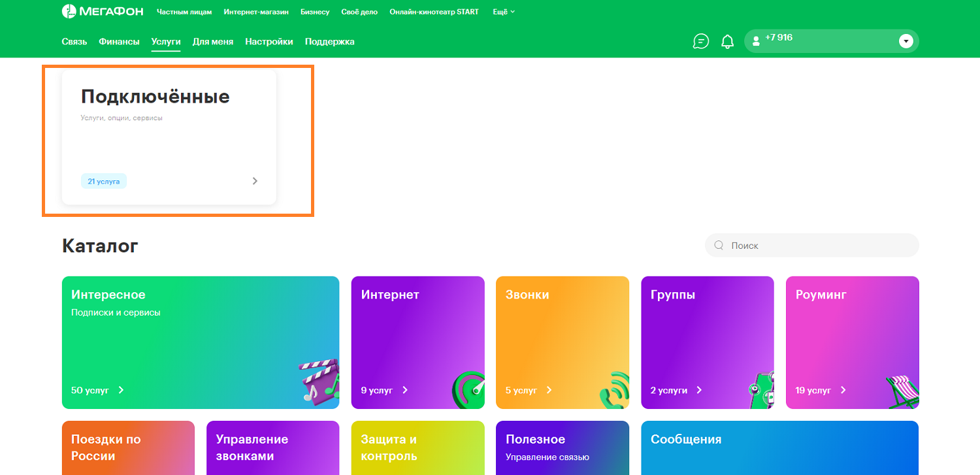
Task: Click Подписки и сервисы subtitle
Action: pyautogui.click(x=116, y=312)
